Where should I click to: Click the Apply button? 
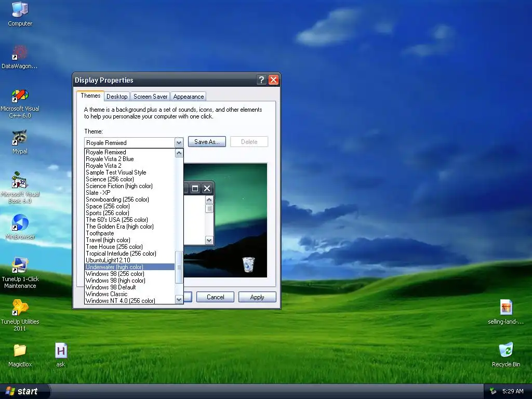point(257,297)
